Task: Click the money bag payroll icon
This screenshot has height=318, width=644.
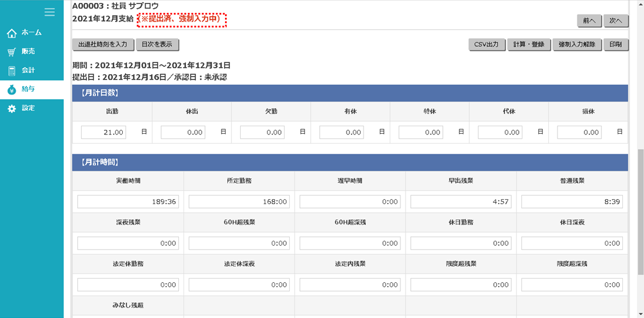Action: coord(12,89)
